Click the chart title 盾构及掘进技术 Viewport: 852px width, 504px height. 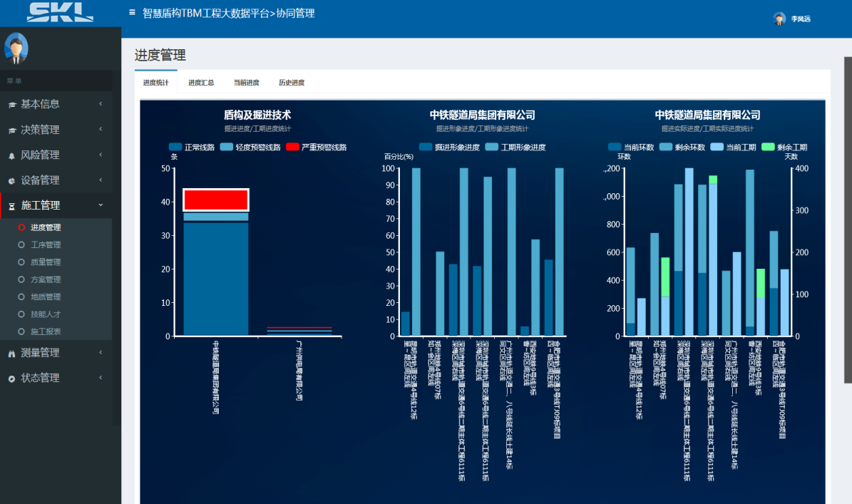pos(257,115)
